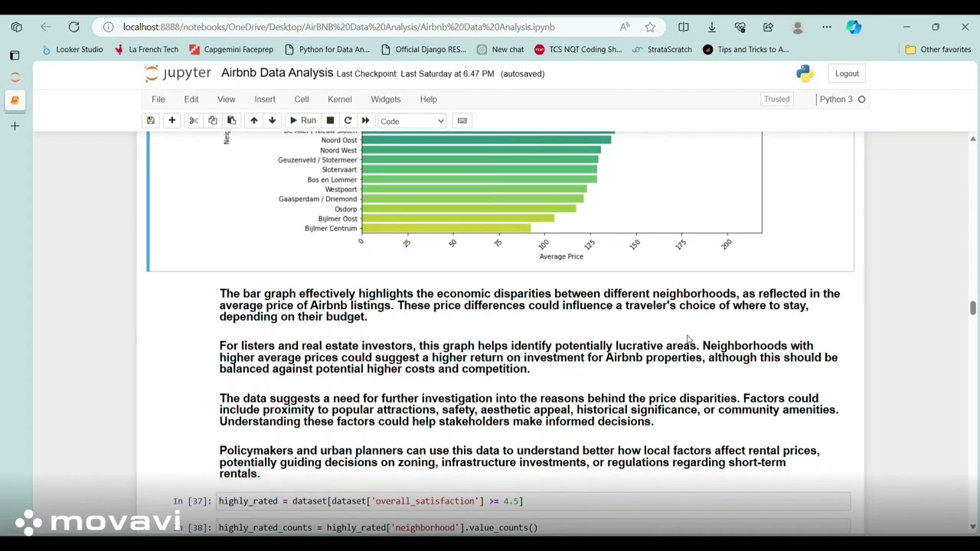Screen dimensions: 980x551
Task: Click the Logout button
Action: (847, 73)
